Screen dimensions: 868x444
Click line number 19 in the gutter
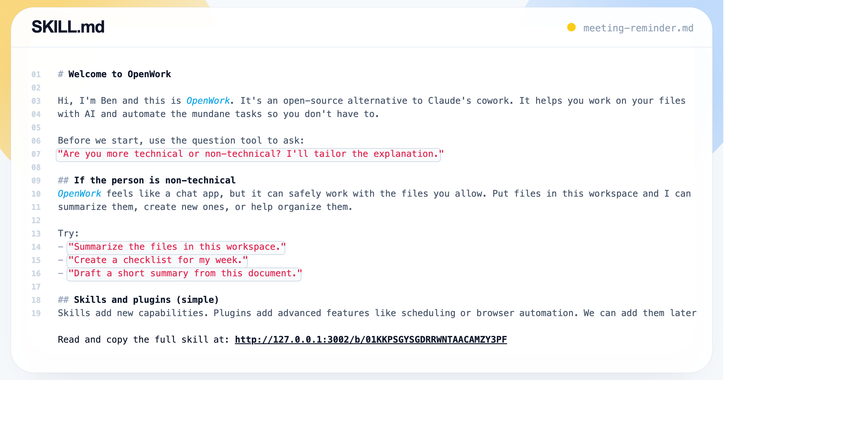[x=36, y=313]
